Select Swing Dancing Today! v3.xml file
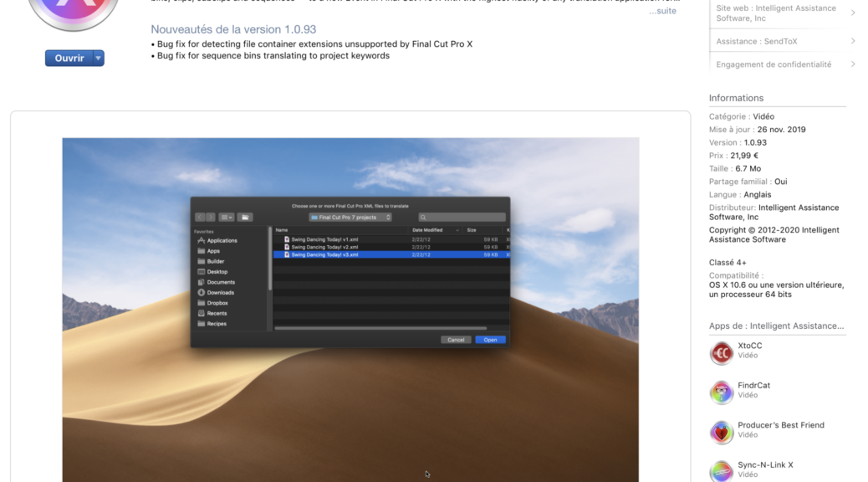The height and width of the screenshot is (482, 868). pyautogui.click(x=391, y=255)
